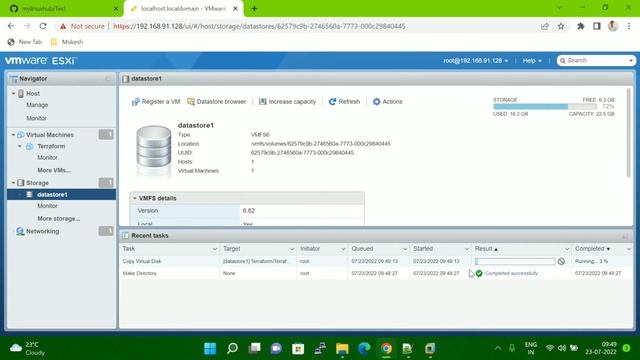
Task: Open the Datastore browser
Action: 217,102
